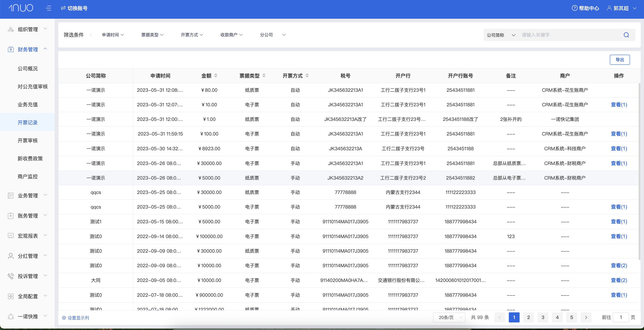The image size is (644, 330).
Task: Select 开票记录 menu item
Action: [x=28, y=122]
